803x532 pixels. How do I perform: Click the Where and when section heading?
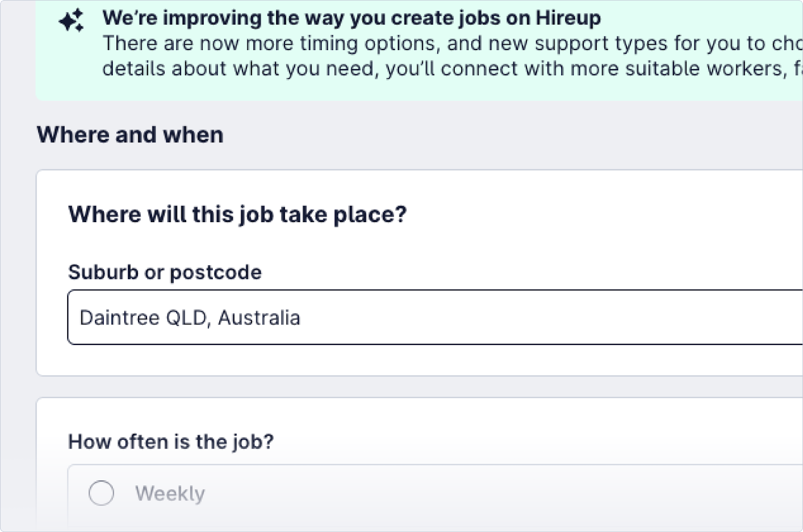click(x=129, y=134)
